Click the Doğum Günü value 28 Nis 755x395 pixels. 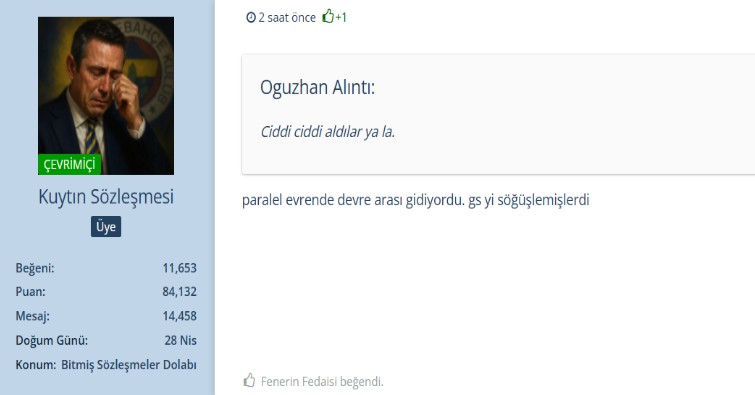click(181, 340)
